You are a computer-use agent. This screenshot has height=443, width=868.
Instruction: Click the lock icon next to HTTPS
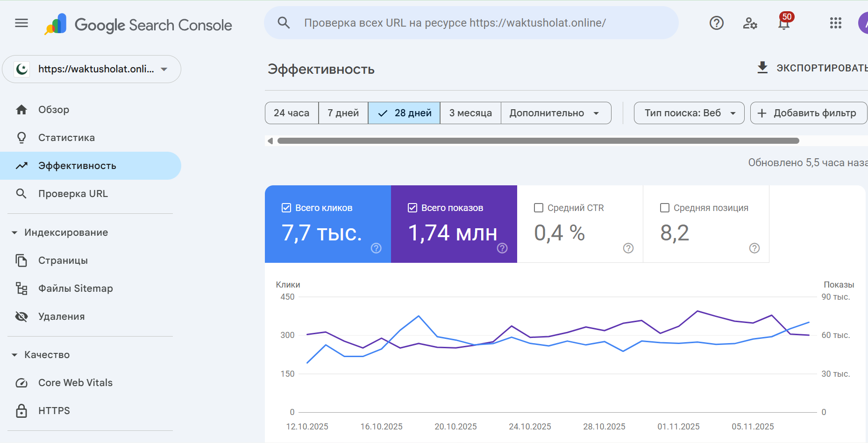(x=21, y=411)
